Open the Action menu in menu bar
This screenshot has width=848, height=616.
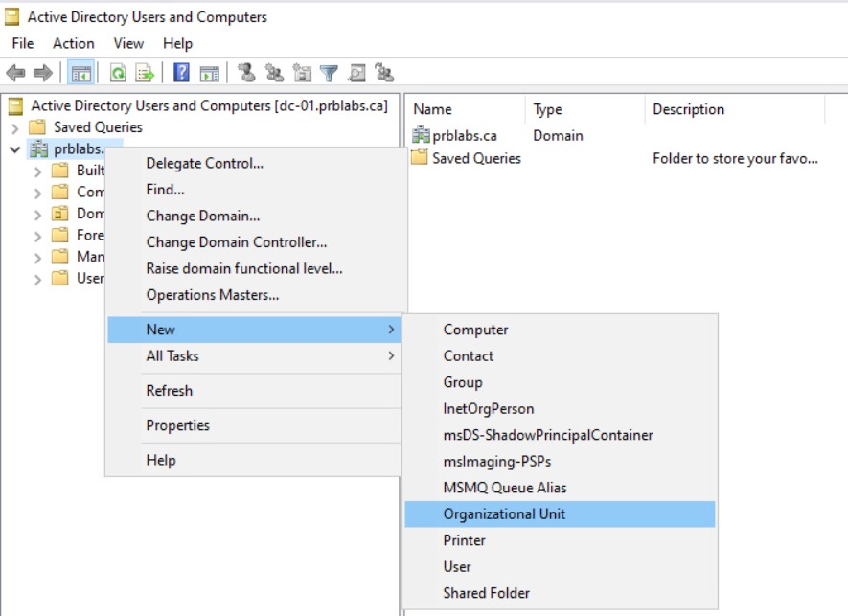pos(73,43)
